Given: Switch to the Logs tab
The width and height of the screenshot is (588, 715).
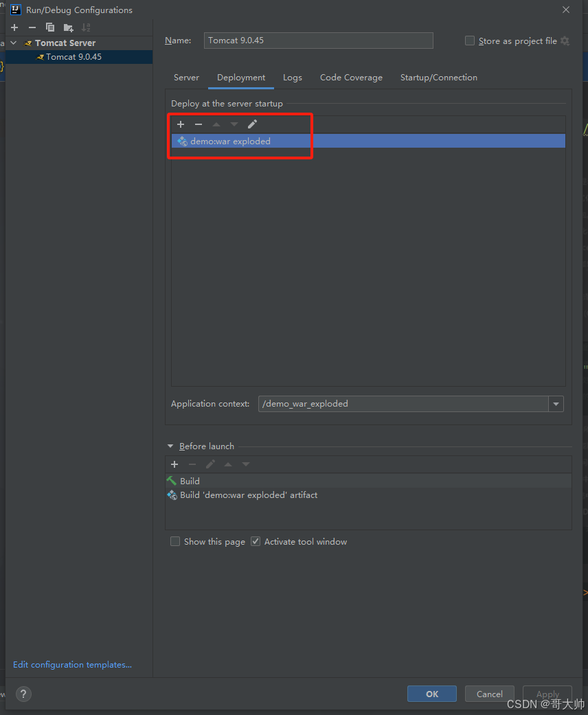Looking at the screenshot, I should tap(293, 78).
